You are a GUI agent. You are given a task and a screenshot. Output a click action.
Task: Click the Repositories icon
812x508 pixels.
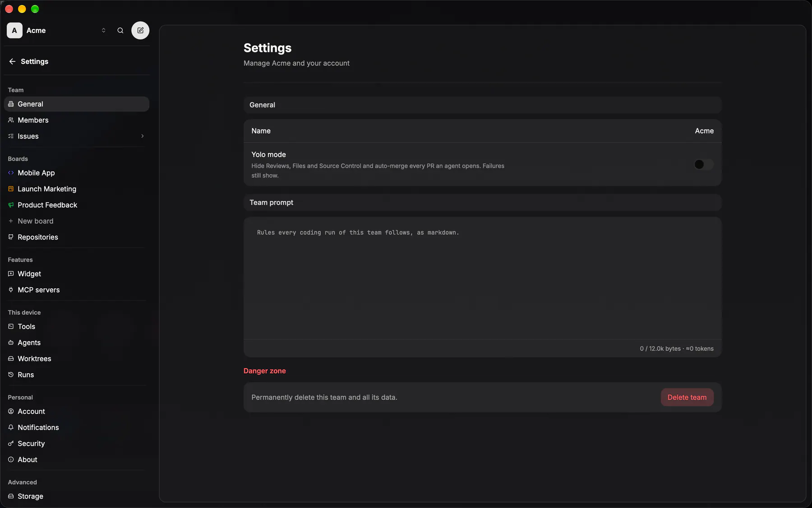pyautogui.click(x=11, y=237)
